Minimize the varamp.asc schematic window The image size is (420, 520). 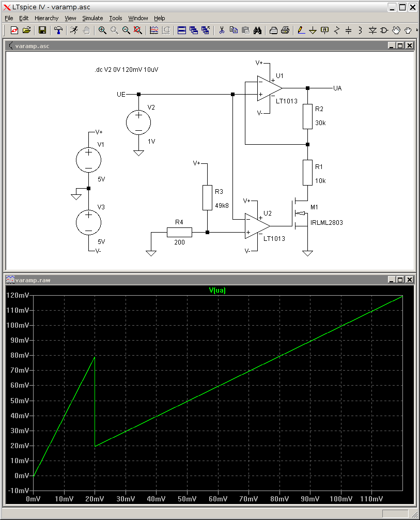[x=392, y=46]
